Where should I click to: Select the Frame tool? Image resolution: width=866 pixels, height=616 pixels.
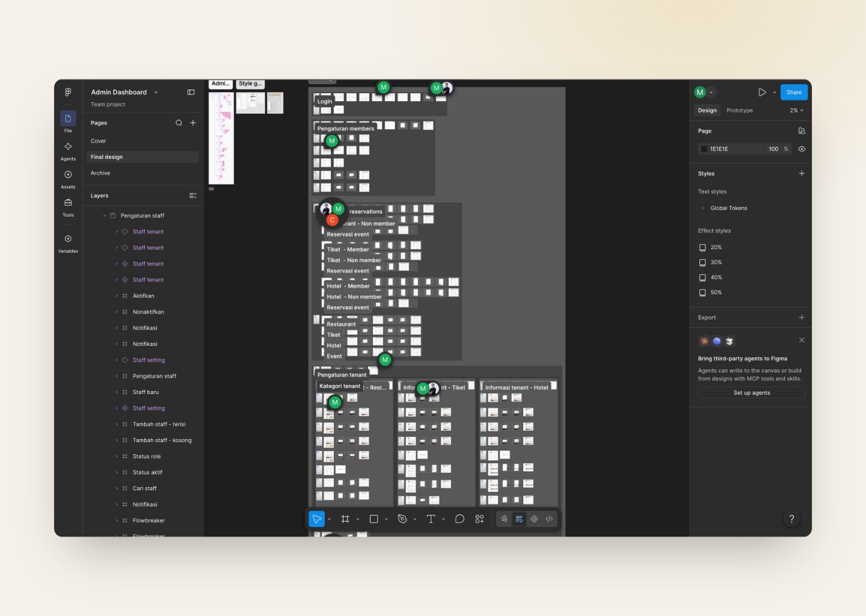pos(345,519)
